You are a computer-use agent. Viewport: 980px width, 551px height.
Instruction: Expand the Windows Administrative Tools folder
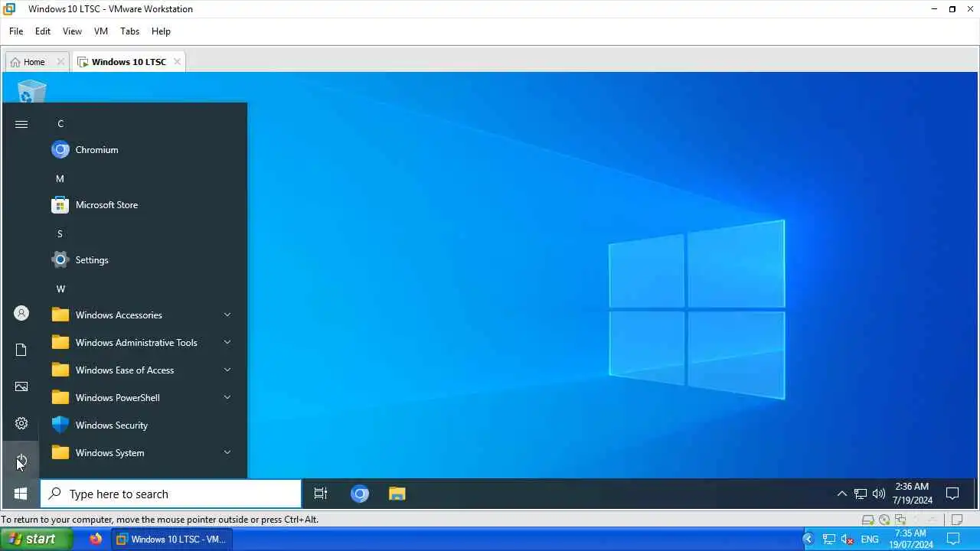pos(143,343)
